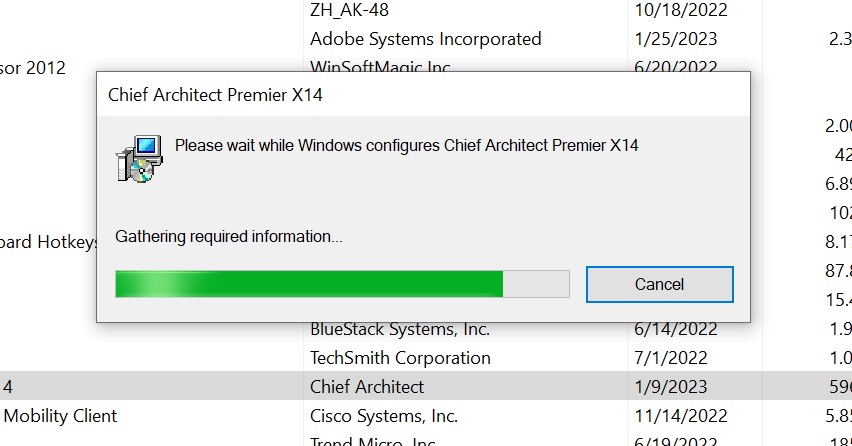This screenshot has width=852, height=446.
Task: Select the BlueStack Systems, Inc. row
Action: (400, 328)
